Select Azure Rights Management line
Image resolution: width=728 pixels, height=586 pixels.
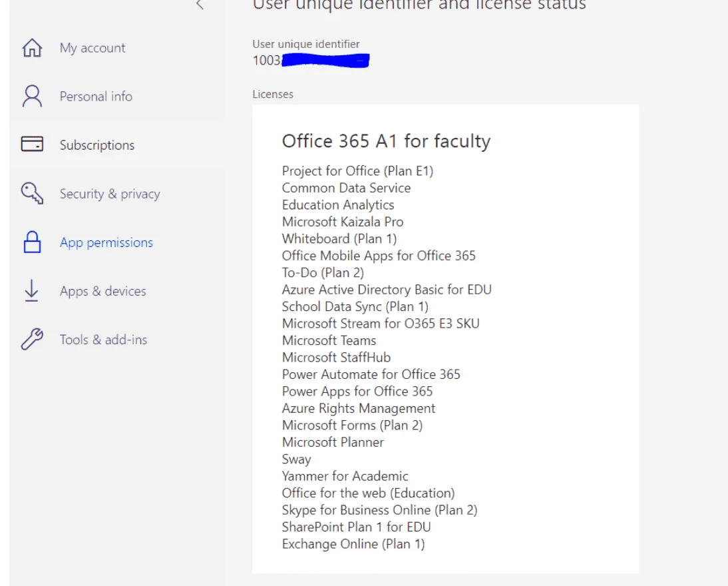click(359, 408)
